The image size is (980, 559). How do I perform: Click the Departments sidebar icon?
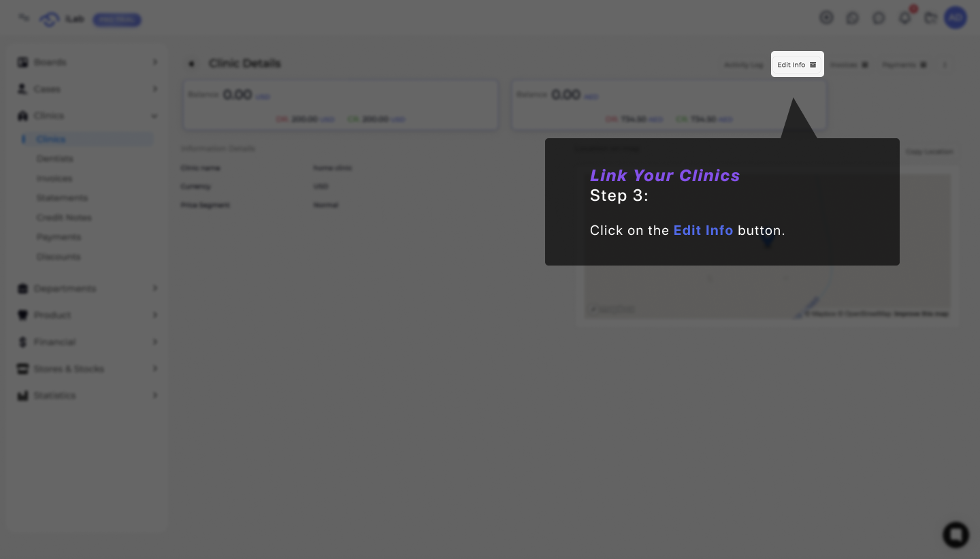click(22, 289)
